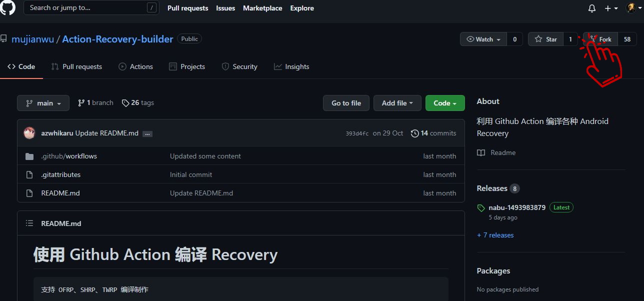
Task: Open the green Code dropdown
Action: 445,103
